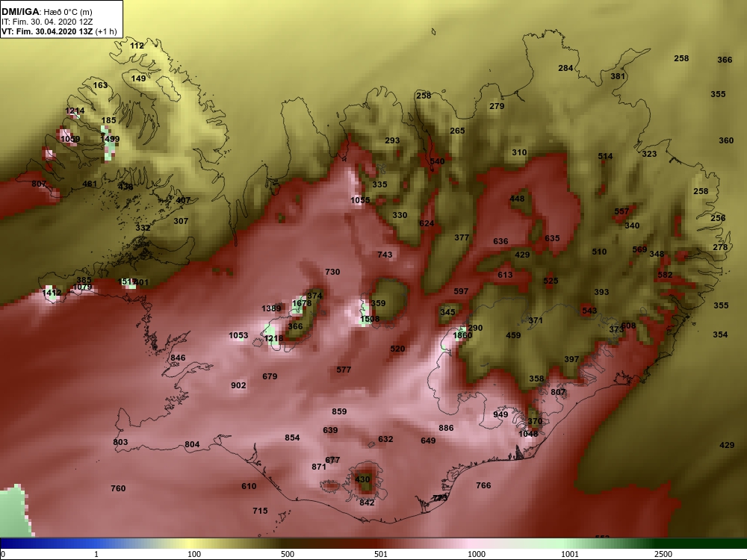The image size is (747, 560).
Task: Click the 582 value label
Action: click(x=665, y=275)
